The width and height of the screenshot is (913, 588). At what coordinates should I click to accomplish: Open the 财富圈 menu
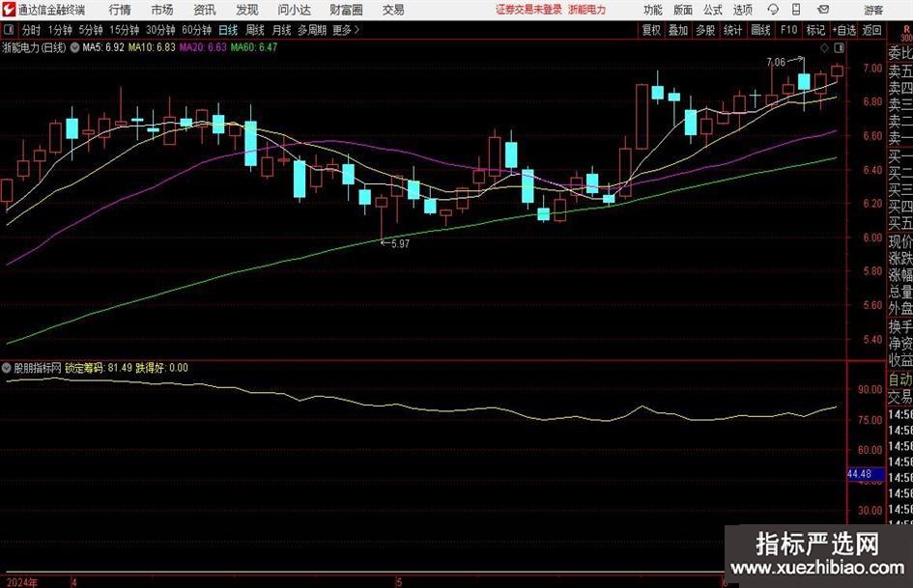tap(346, 10)
